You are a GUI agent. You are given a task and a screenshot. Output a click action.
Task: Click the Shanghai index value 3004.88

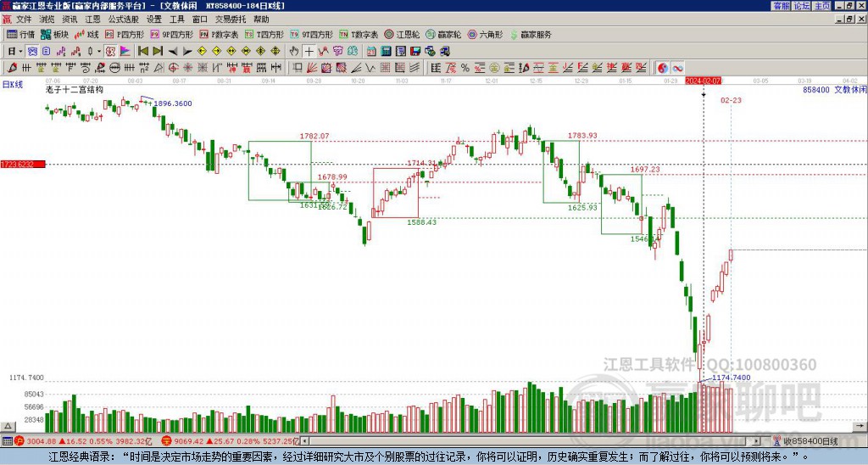[41, 441]
